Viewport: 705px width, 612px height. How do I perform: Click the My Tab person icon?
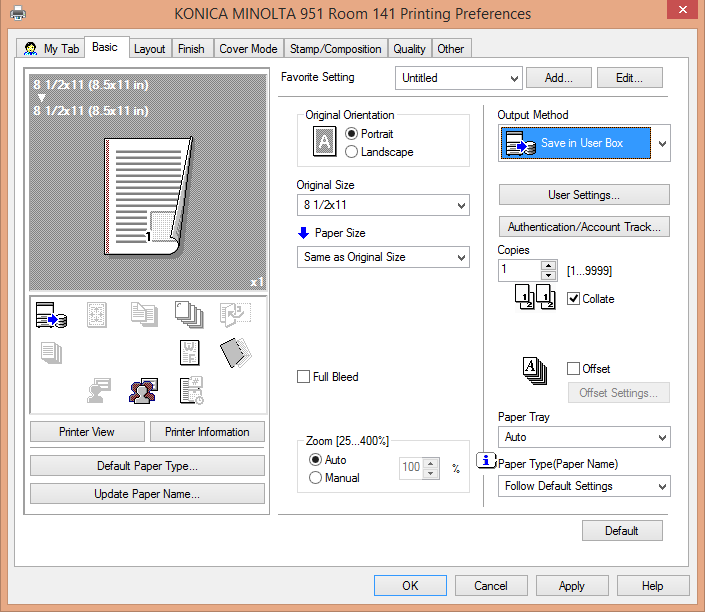point(30,49)
